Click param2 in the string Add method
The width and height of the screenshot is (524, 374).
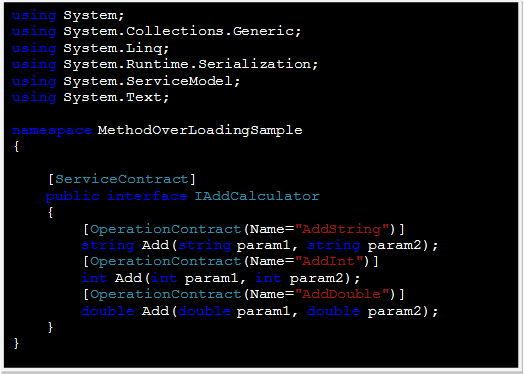[x=395, y=246]
